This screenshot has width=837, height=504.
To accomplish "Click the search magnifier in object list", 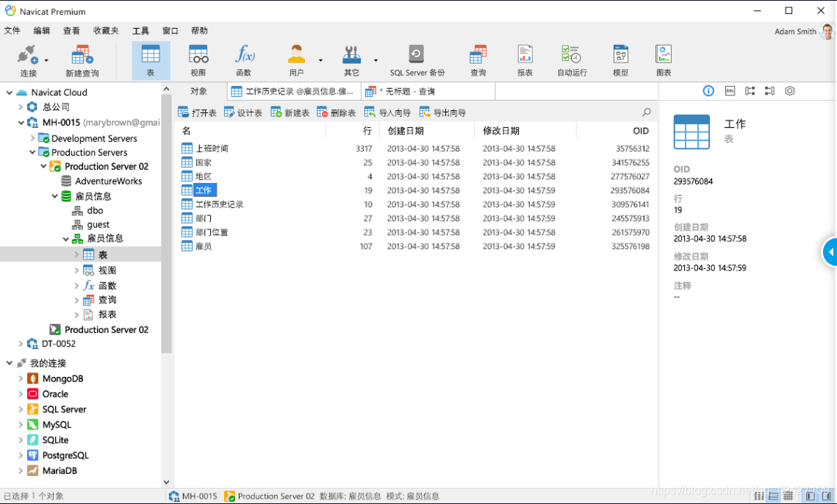I will pyautogui.click(x=647, y=112).
